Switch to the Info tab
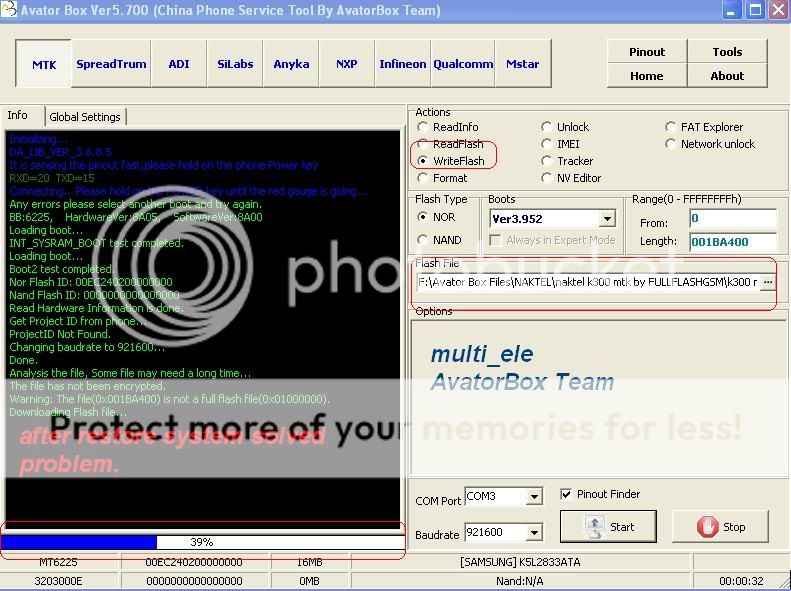The width and height of the screenshot is (791, 591). [x=18, y=116]
